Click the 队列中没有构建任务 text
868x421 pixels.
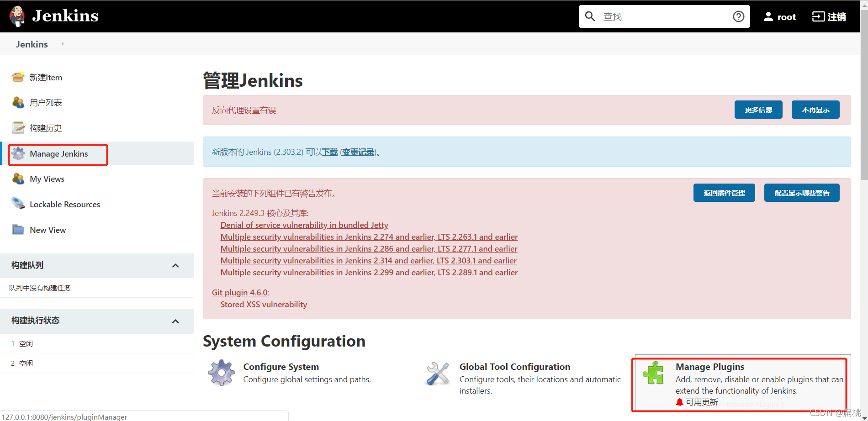tap(40, 288)
